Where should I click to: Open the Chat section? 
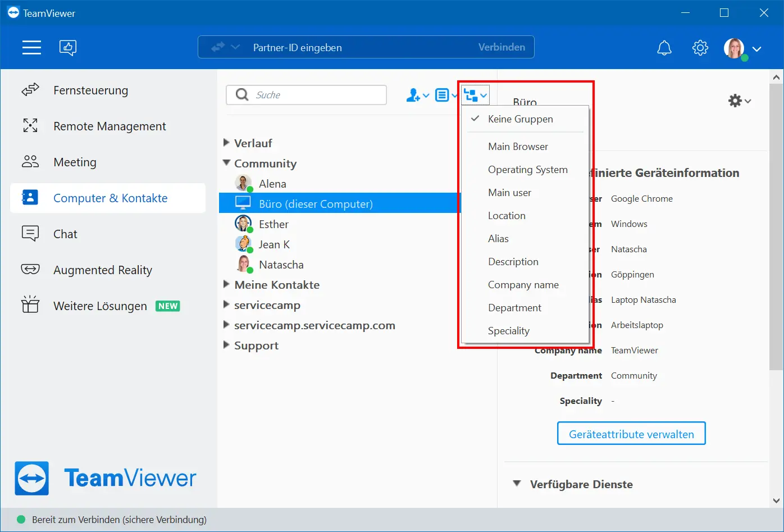[x=108, y=234]
